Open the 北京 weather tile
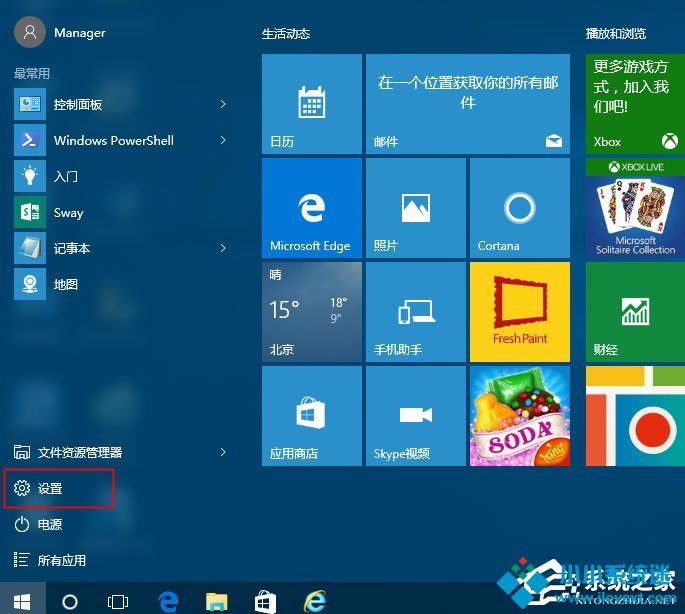This screenshot has height=614, width=685. point(312,312)
